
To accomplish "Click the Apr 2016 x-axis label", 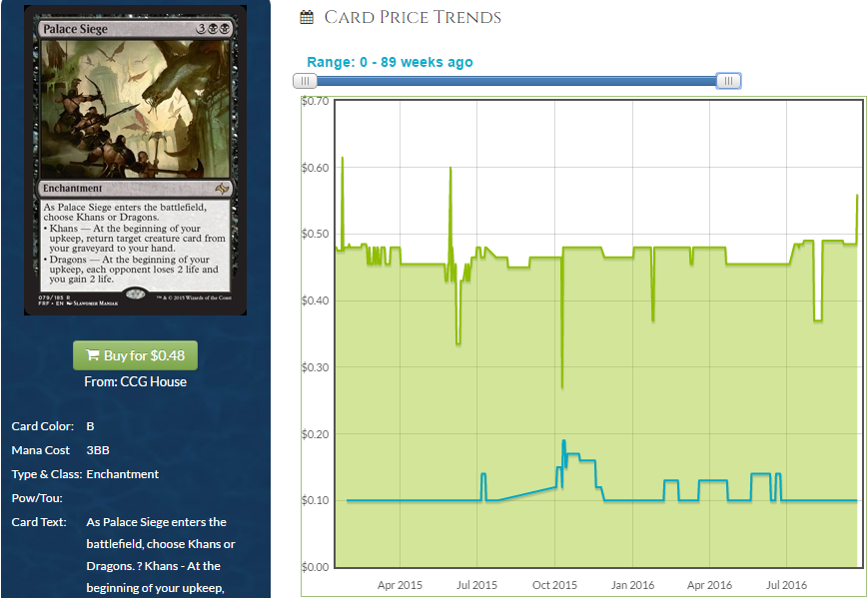I will point(709,585).
